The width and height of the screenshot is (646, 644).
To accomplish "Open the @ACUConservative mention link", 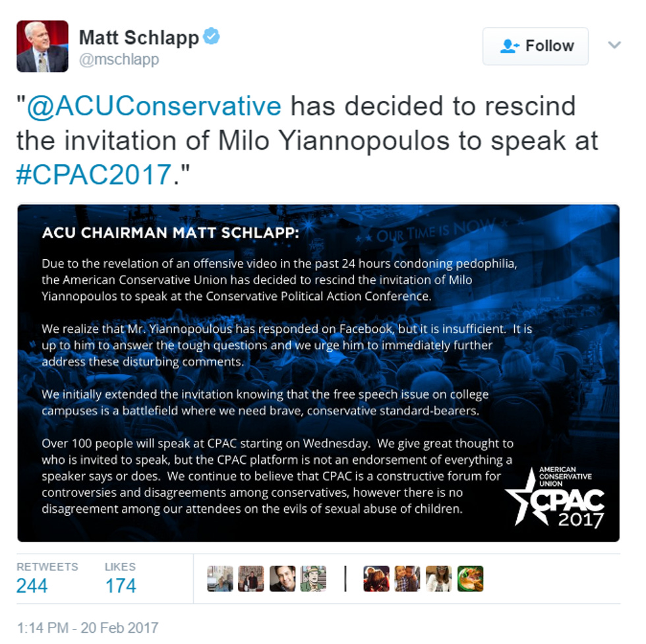I will point(154,106).
